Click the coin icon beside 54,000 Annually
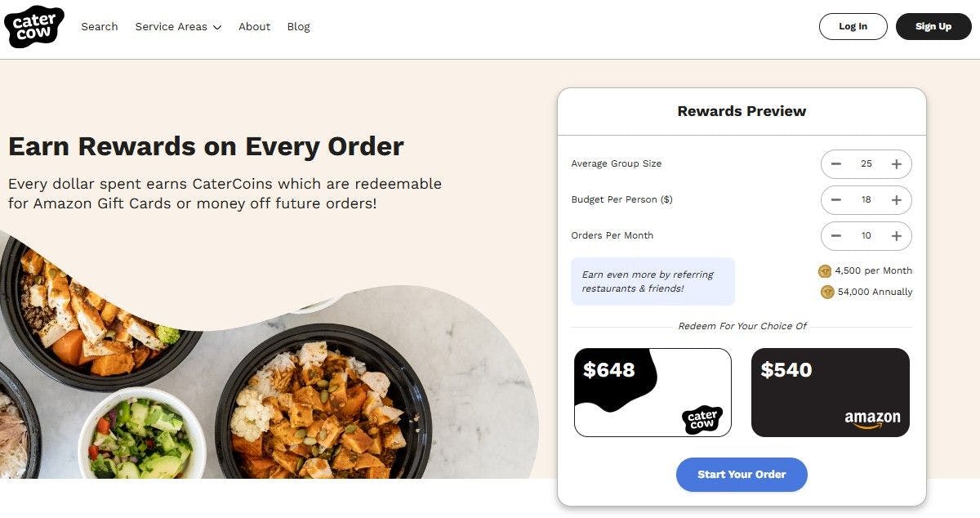Screen dimensions: 980x518 [x=827, y=292]
